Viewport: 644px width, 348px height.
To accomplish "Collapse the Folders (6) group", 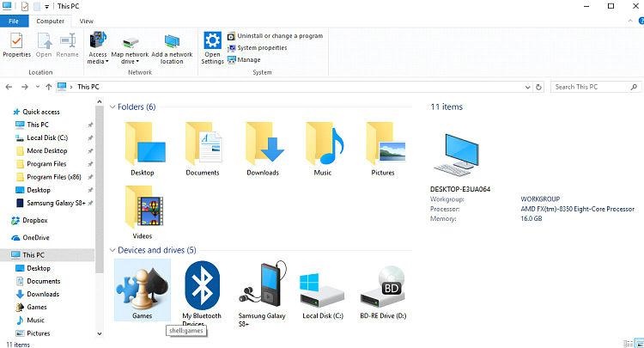I will point(112,107).
